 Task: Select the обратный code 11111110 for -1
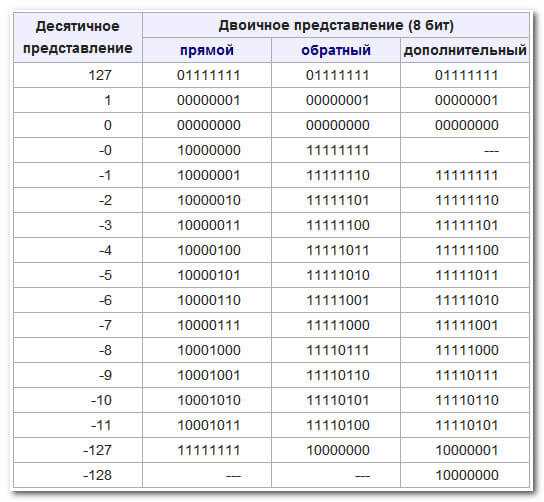click(338, 175)
